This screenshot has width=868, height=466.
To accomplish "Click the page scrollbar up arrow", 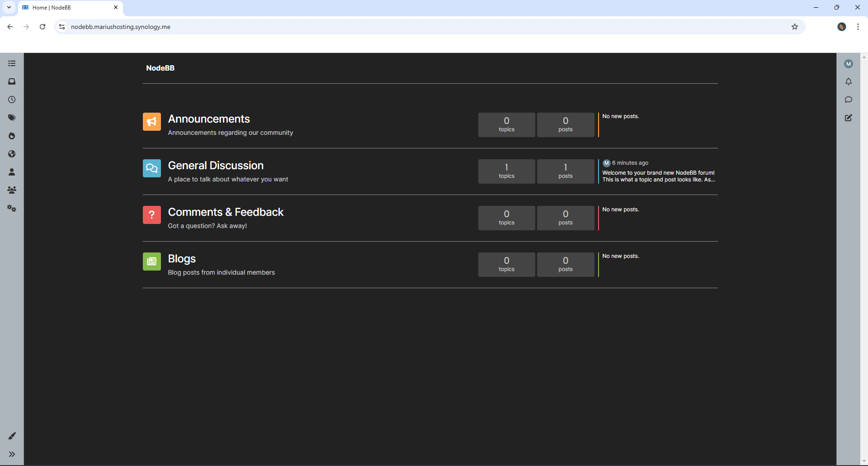I will [x=864, y=57].
